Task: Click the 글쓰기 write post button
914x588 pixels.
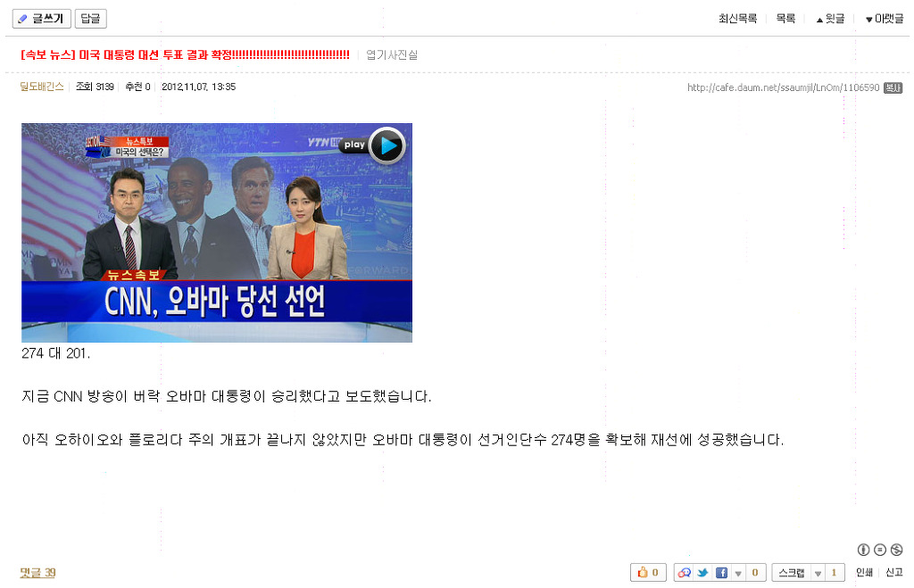Action: click(x=41, y=19)
